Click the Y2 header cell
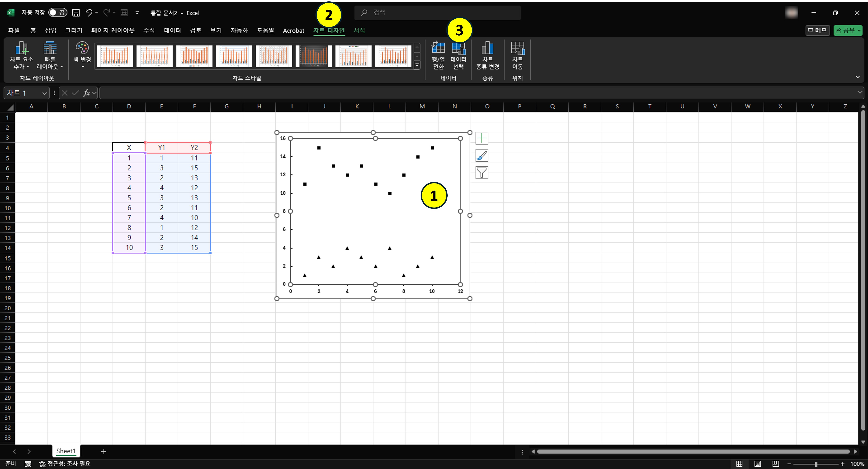The height and width of the screenshot is (469, 868). coord(194,148)
